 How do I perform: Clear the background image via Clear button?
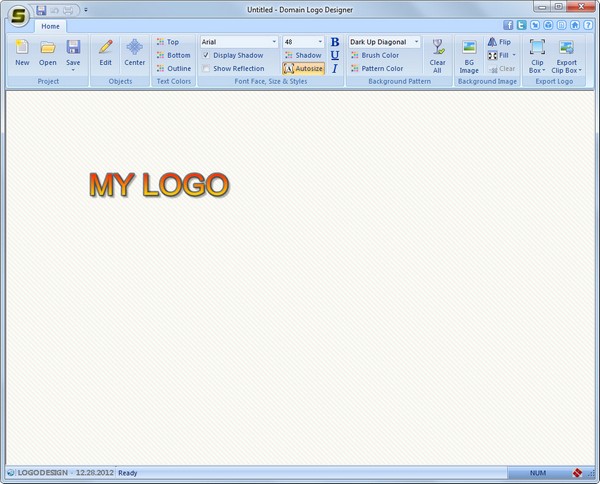click(x=502, y=69)
